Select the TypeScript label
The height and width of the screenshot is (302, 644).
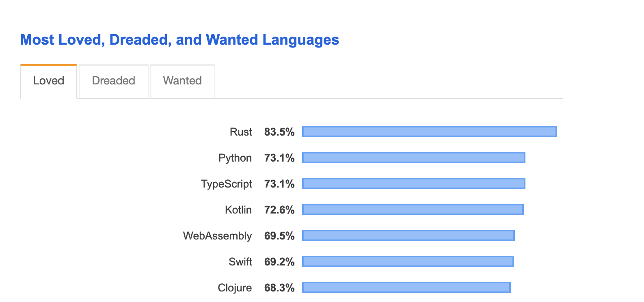227,184
